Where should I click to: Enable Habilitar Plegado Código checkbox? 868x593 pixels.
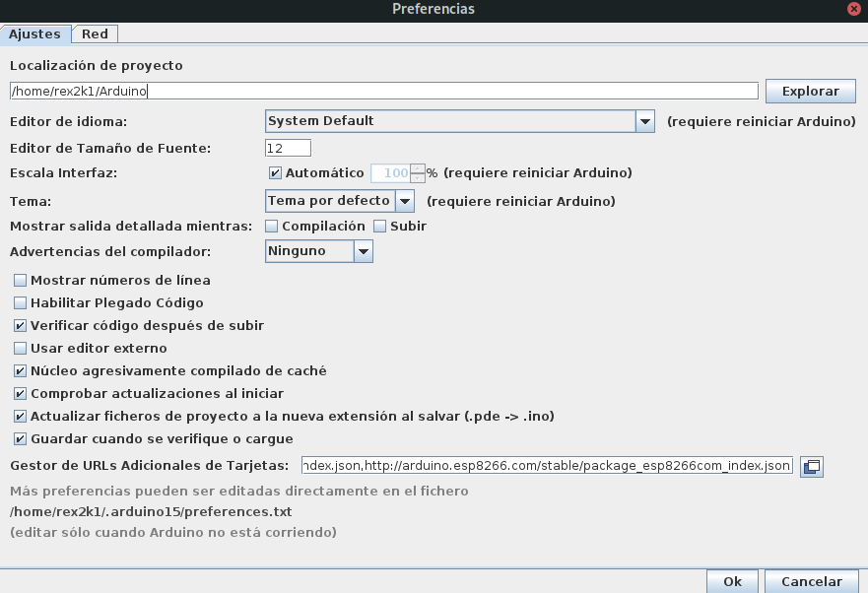pyautogui.click(x=20, y=303)
